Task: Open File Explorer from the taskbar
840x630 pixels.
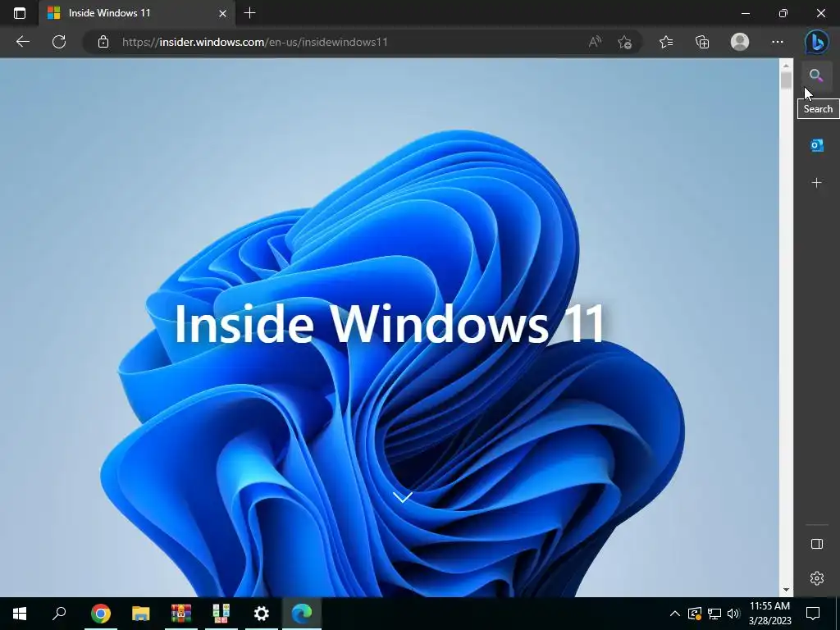Action: [x=141, y=614]
